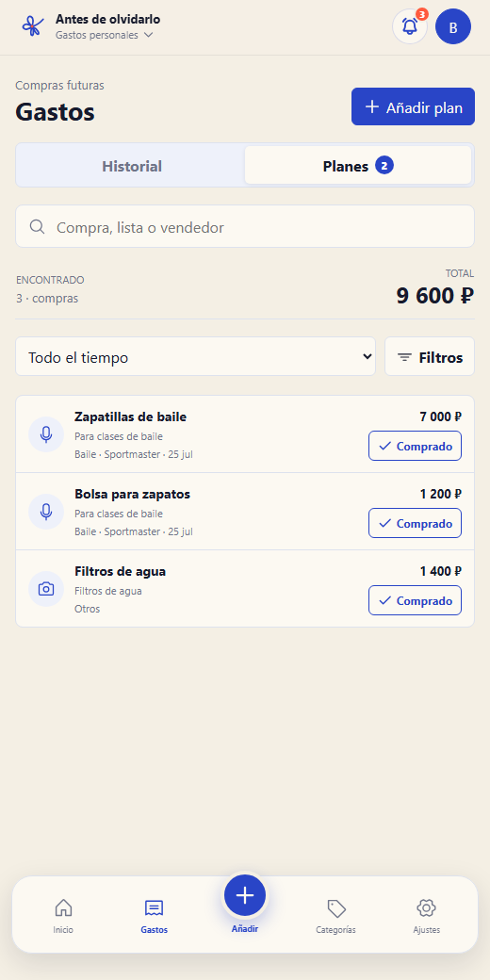The width and height of the screenshot is (490, 980).
Task: Open Ajustes in the bottom navigation
Action: [x=426, y=916]
